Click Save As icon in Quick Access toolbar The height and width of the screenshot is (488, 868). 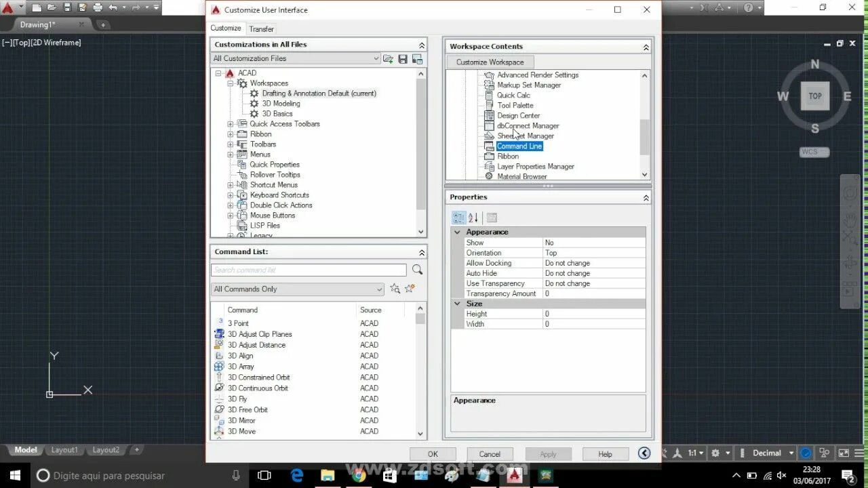(x=81, y=8)
